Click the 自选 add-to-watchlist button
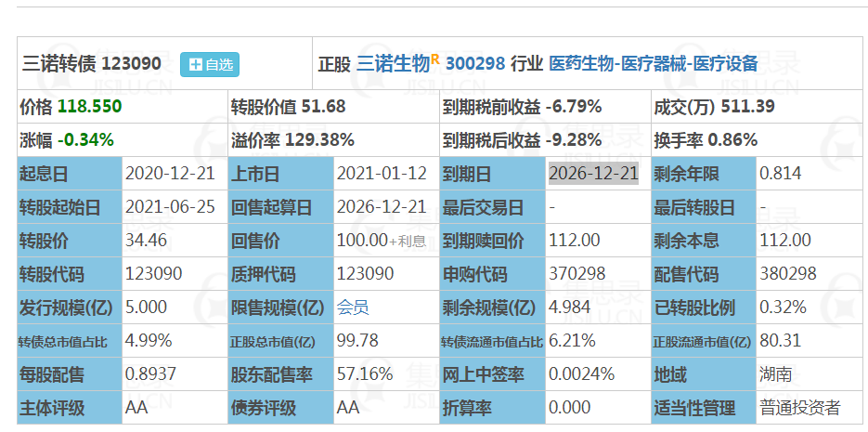The height and width of the screenshot is (432, 868). [210, 64]
